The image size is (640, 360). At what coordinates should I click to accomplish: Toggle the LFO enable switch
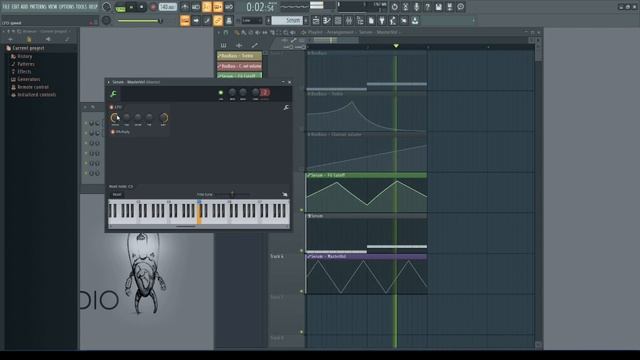point(111,107)
